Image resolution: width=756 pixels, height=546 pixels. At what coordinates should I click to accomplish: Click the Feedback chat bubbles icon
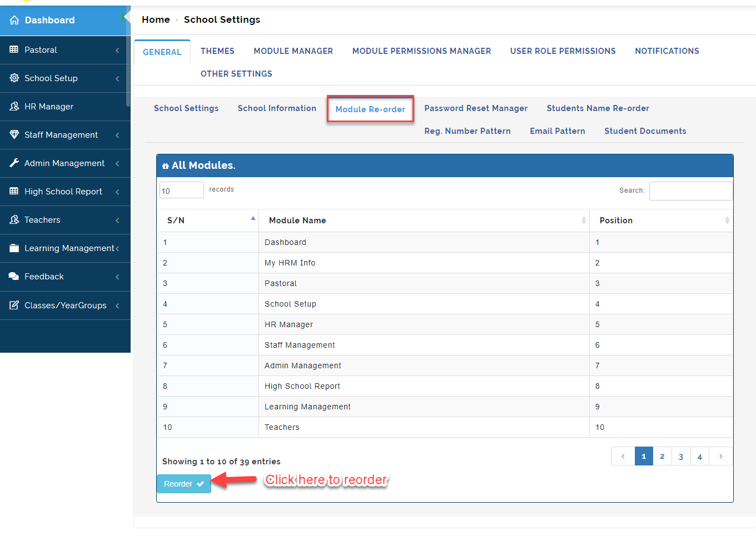[14, 277]
